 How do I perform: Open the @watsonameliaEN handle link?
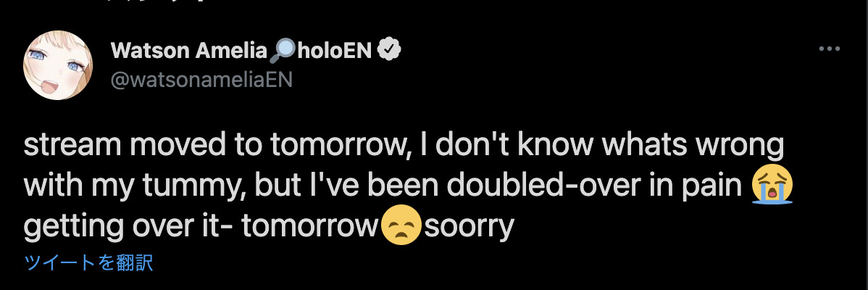pyautogui.click(x=201, y=79)
